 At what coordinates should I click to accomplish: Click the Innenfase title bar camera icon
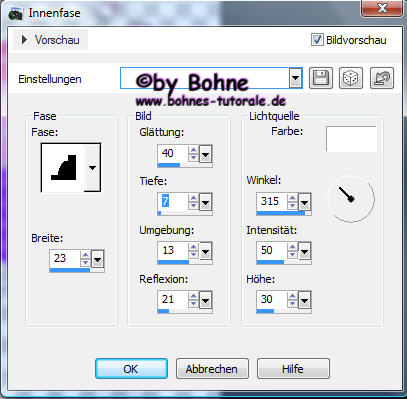click(x=15, y=14)
